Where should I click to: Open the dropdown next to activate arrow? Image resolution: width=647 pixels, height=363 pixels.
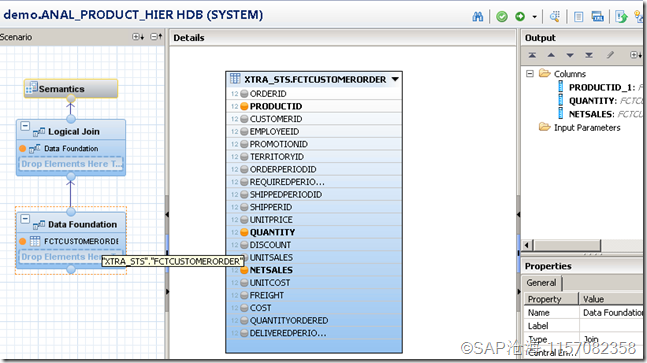(534, 17)
